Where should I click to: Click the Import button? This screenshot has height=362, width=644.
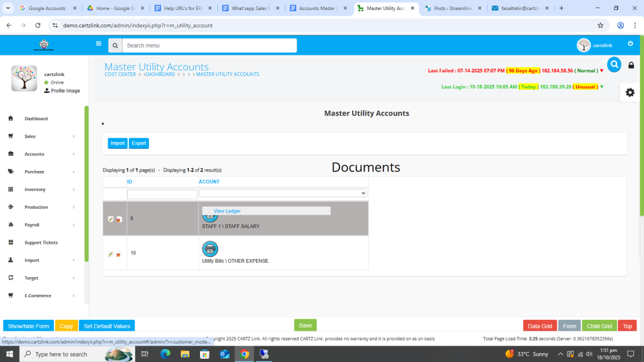(x=118, y=143)
